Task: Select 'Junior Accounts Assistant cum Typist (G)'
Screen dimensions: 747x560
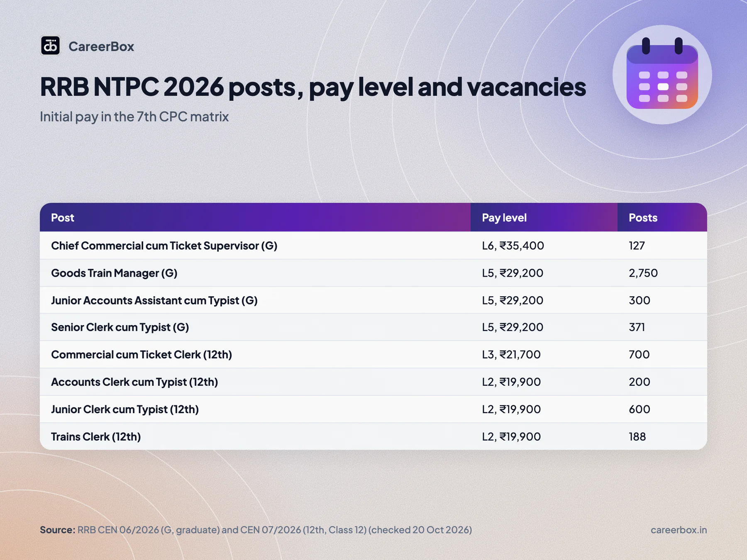Action: [x=154, y=300]
